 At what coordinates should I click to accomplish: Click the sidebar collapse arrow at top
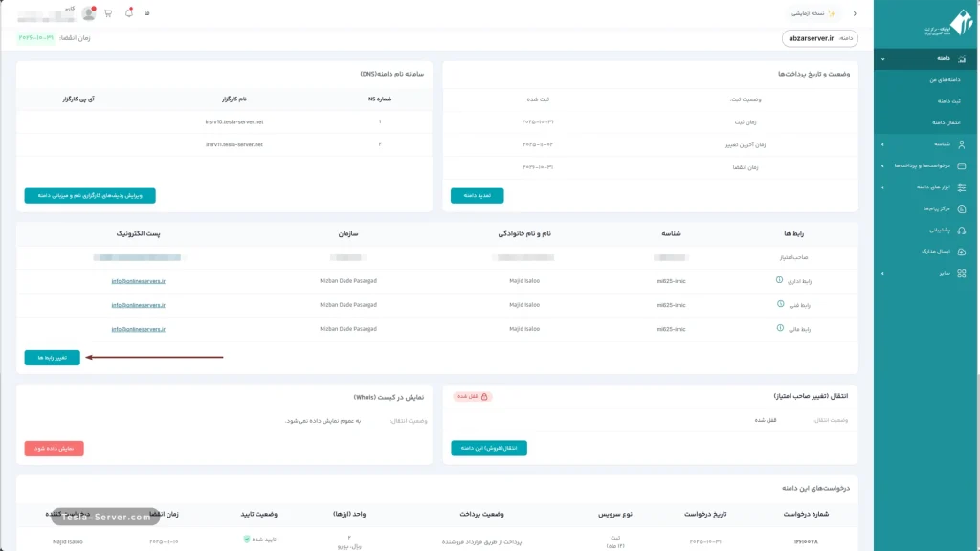pos(855,13)
